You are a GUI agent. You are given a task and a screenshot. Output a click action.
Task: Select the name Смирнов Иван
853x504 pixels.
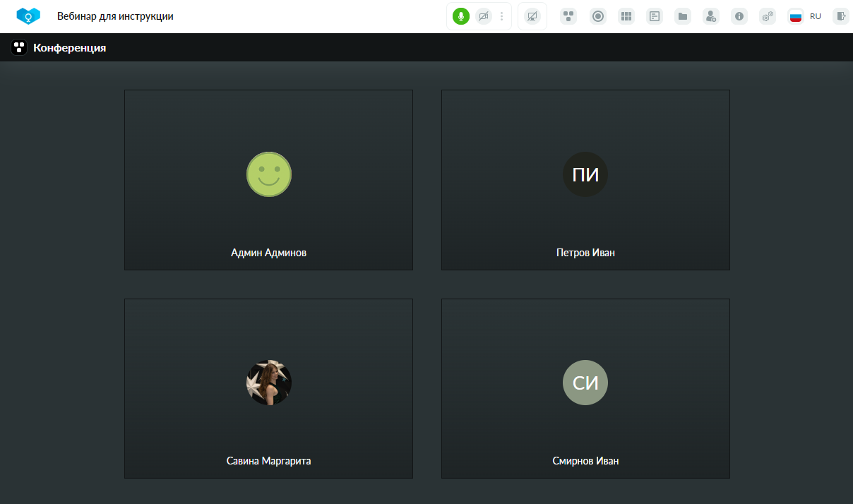(585, 461)
